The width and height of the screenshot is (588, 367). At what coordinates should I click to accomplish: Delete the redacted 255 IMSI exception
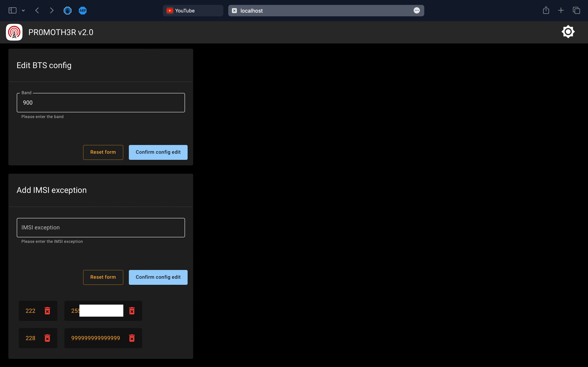[x=132, y=311]
